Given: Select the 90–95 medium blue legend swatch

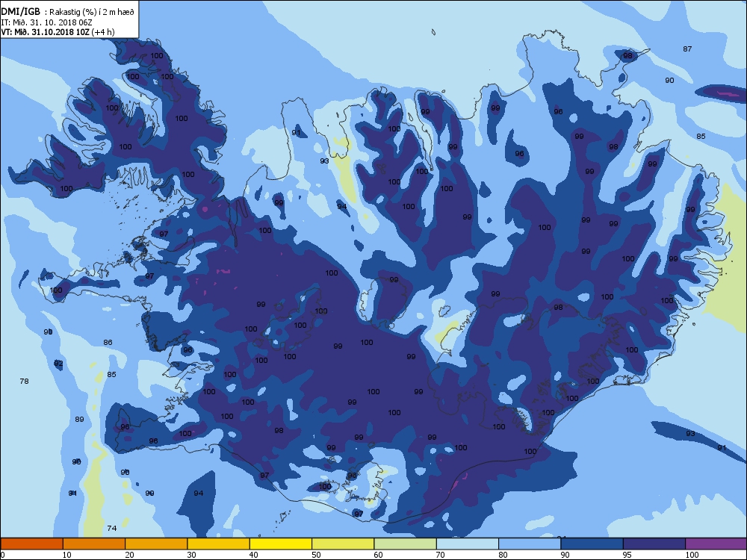Looking at the screenshot, I should click(x=592, y=544).
